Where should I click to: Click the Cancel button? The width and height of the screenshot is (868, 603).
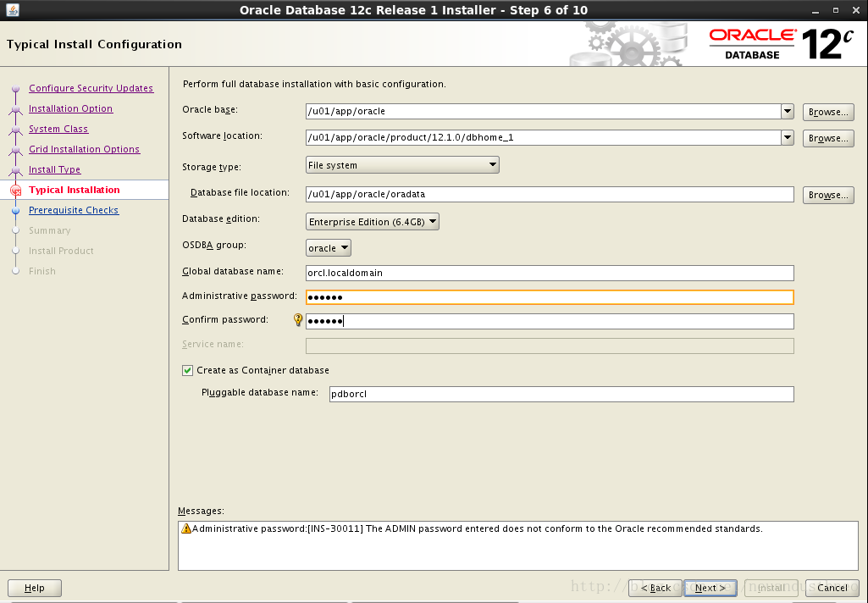832,588
